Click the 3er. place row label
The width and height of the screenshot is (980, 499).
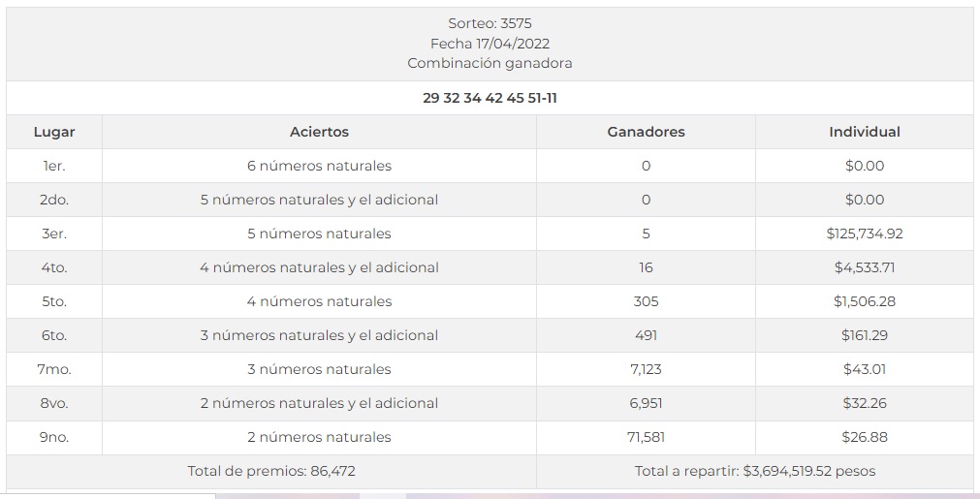54,234
